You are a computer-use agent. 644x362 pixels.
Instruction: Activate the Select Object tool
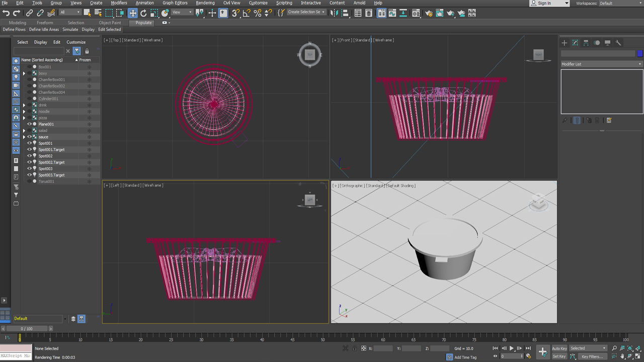pyautogui.click(x=87, y=13)
